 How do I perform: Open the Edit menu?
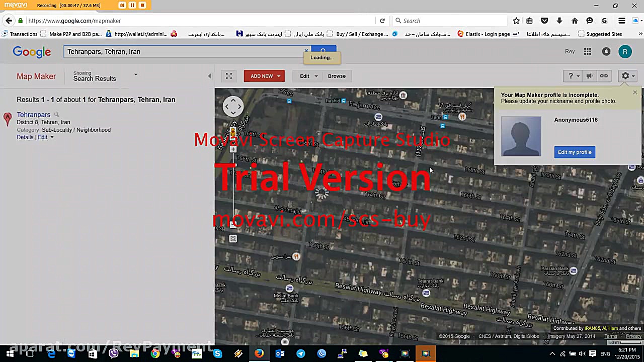[308, 76]
